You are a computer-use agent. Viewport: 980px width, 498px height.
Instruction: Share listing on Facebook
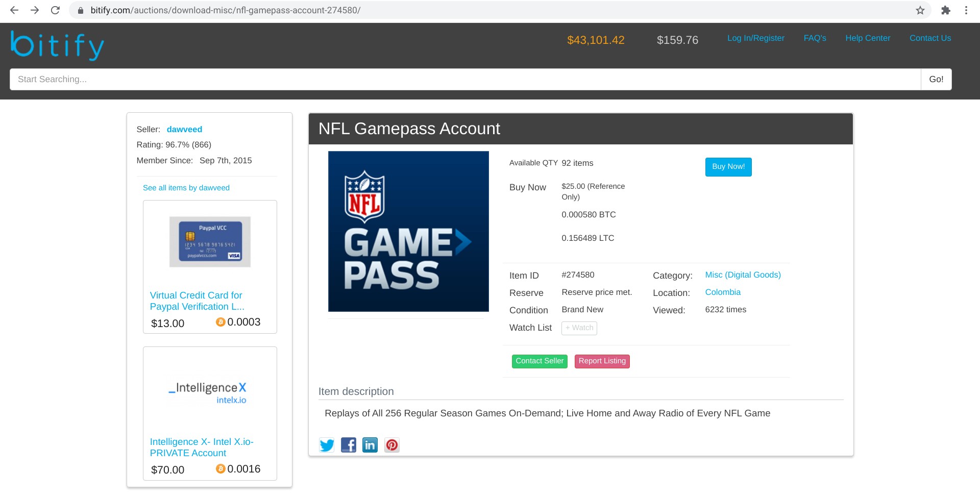pos(349,445)
